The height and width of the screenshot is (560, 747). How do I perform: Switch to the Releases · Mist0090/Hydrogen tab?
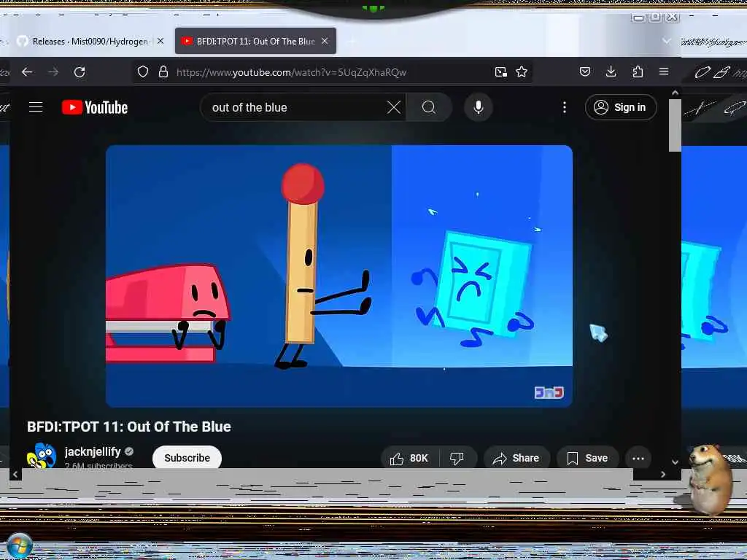click(90, 42)
